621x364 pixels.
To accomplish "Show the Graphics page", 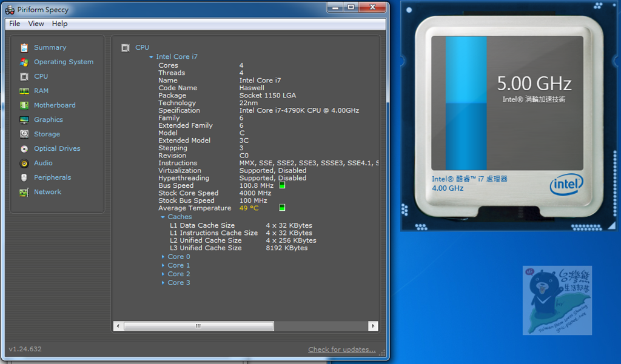I will coord(49,120).
